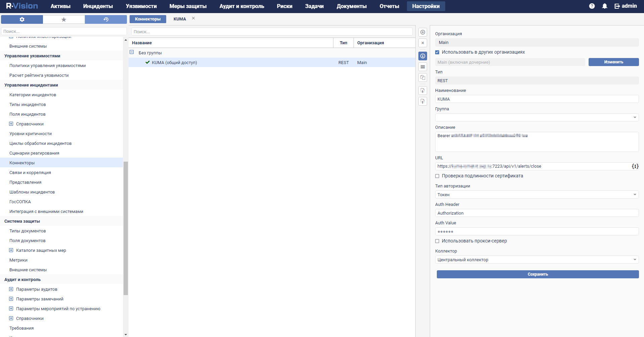This screenshot has height=337, width=644.
Task: Click the import file down-arrow icon
Action: pos(423,91)
